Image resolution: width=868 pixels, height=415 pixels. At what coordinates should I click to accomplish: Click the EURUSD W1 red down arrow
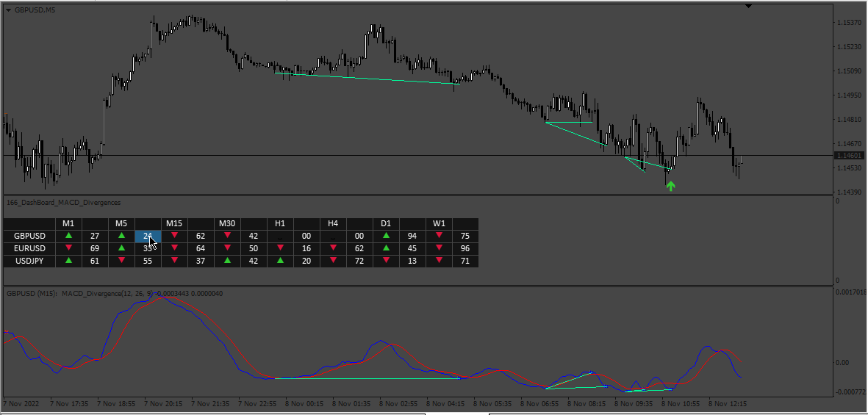[x=439, y=248]
